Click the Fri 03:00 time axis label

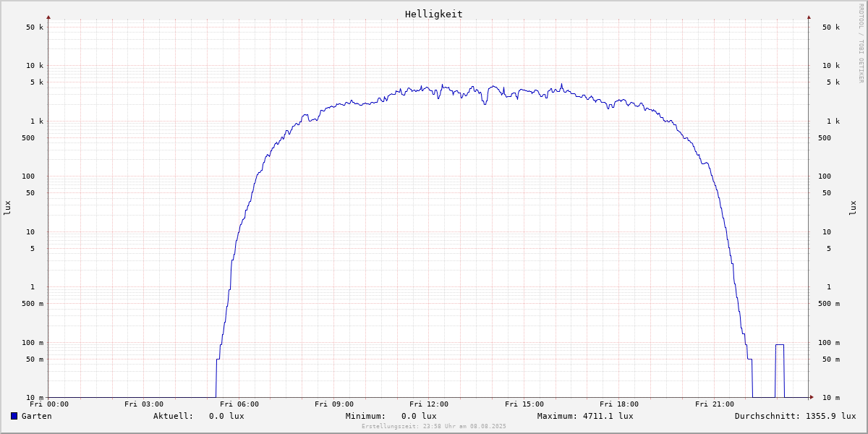144,404
